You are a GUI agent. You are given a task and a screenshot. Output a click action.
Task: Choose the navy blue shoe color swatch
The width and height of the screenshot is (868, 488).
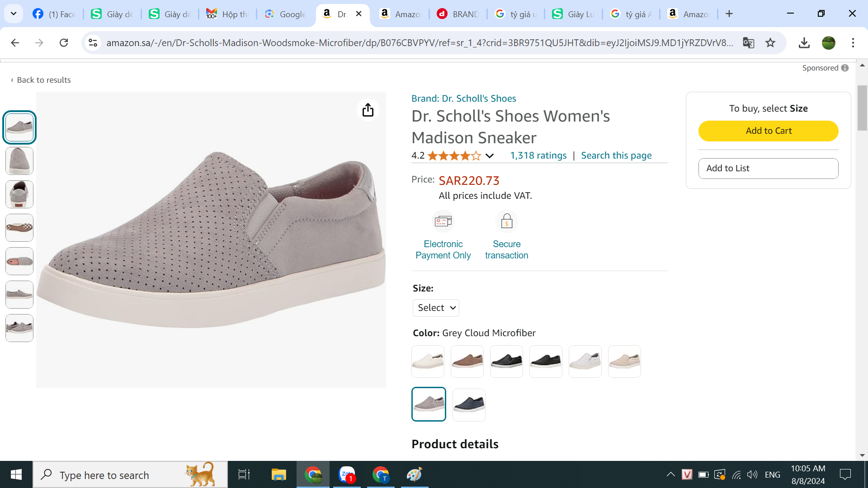pos(469,404)
